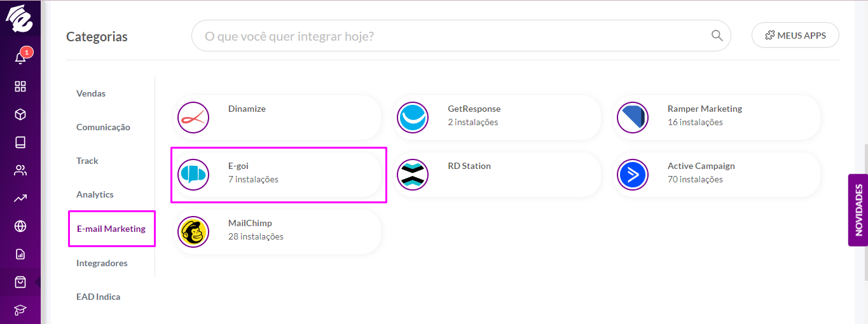Open the shopping bag icon in sidebar
868x324 pixels.
[x=20, y=282]
